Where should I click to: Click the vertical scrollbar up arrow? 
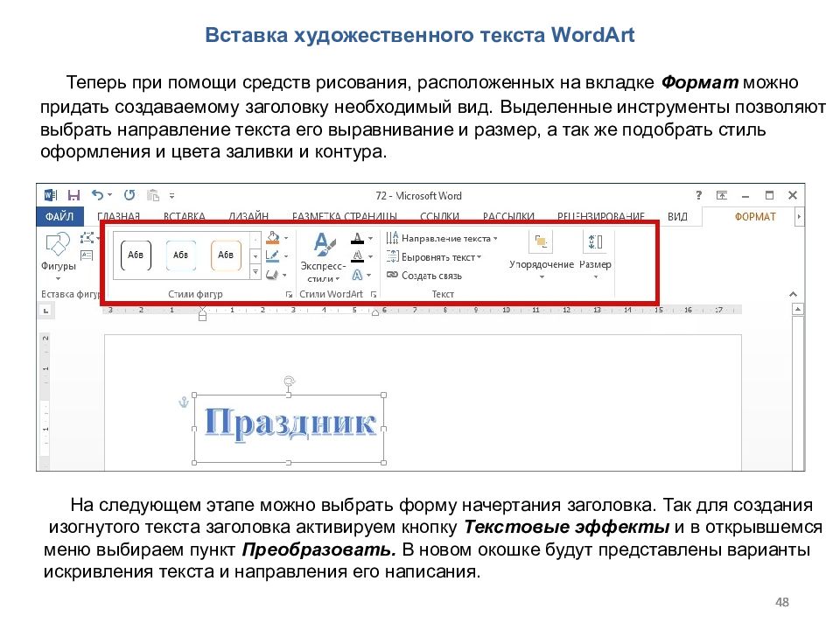pos(798,309)
